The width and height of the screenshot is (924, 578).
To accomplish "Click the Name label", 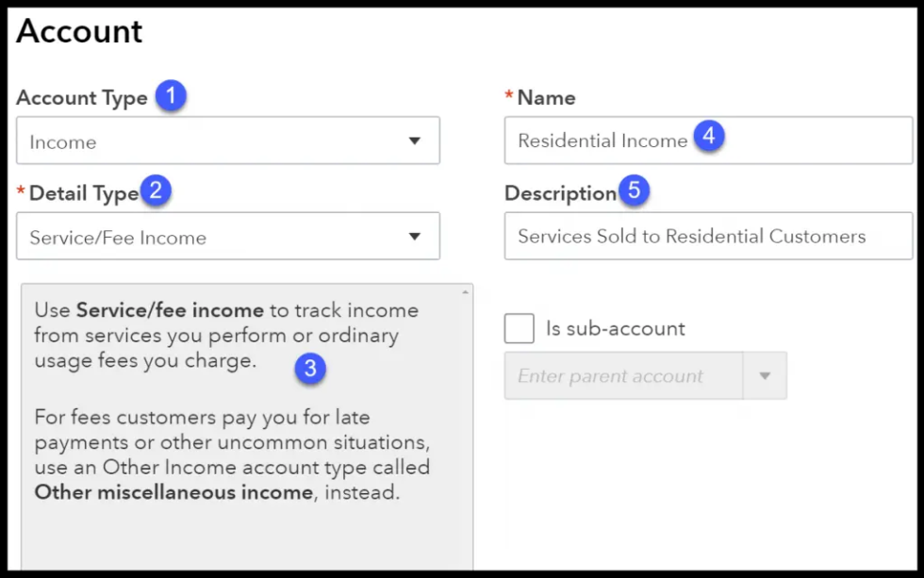I will 546,98.
